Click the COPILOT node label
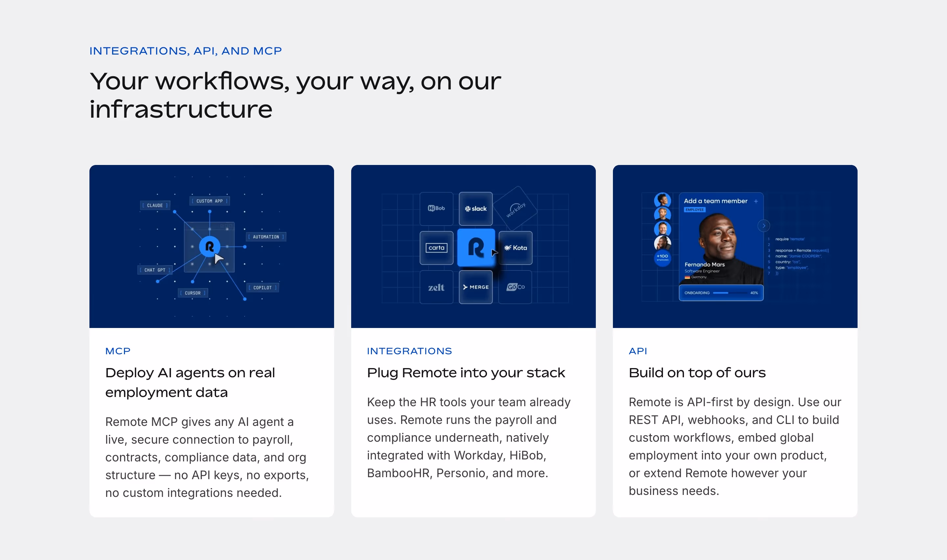The image size is (947, 560). pos(263,288)
